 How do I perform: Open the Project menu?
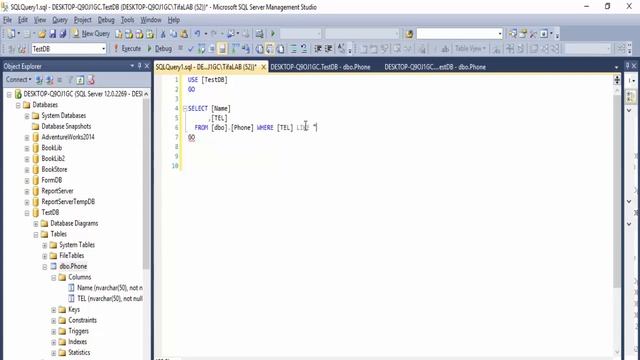[x=82, y=20]
